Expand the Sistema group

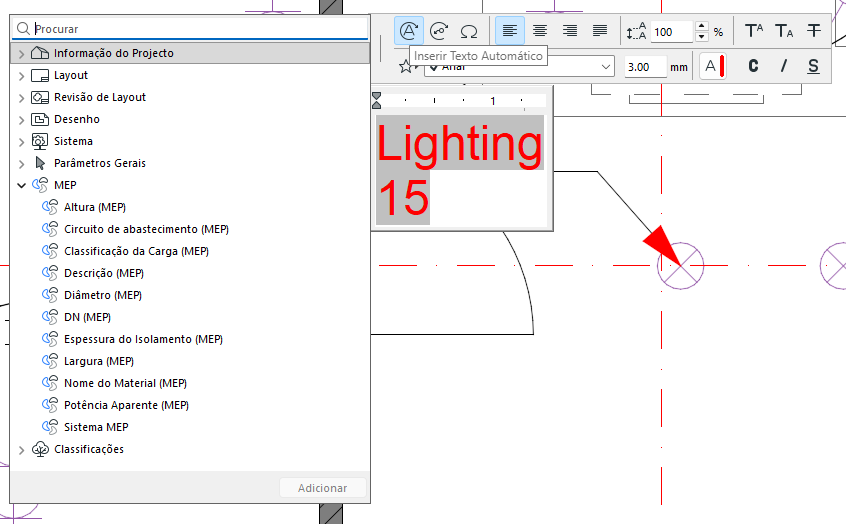(x=21, y=142)
